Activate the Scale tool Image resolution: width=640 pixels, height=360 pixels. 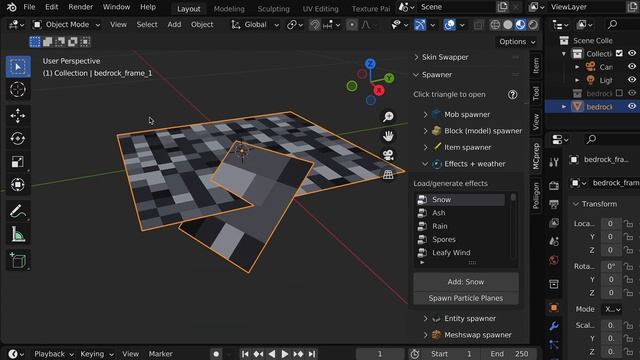18,162
